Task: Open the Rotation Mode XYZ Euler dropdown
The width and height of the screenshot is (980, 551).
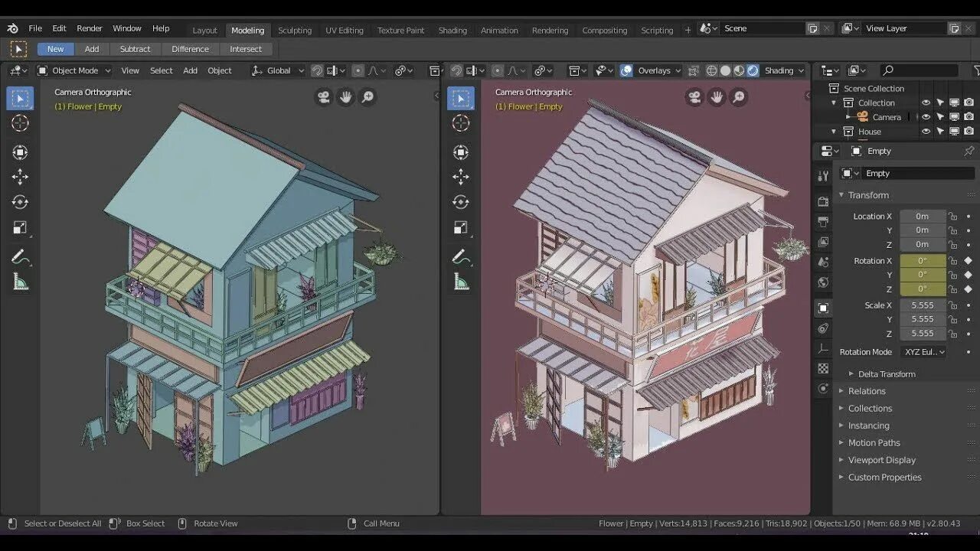Action: click(924, 352)
